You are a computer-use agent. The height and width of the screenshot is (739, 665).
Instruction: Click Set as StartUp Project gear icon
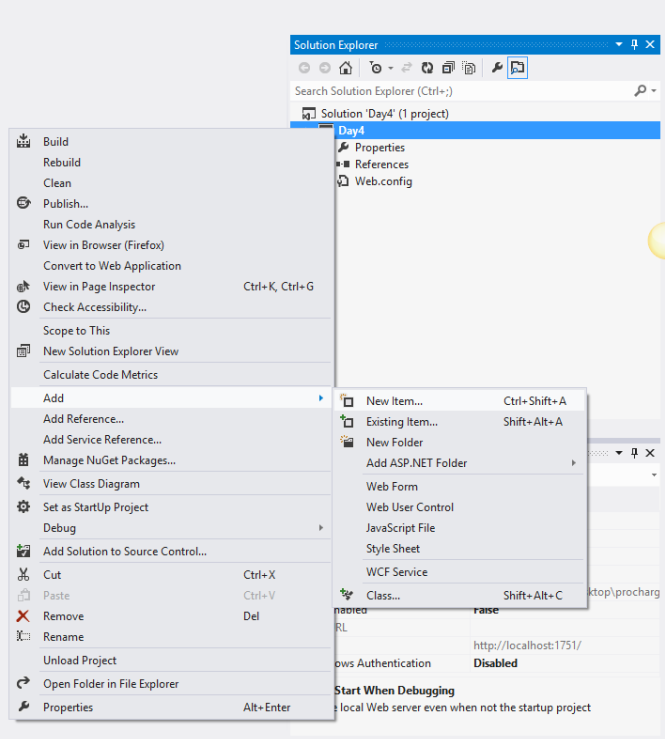[x=24, y=507]
